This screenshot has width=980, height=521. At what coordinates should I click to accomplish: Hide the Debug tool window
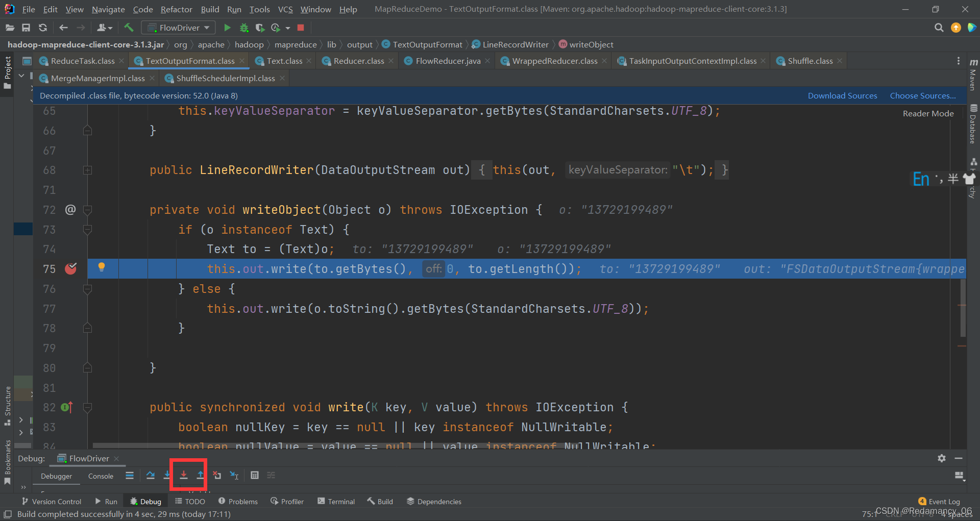[959, 458]
